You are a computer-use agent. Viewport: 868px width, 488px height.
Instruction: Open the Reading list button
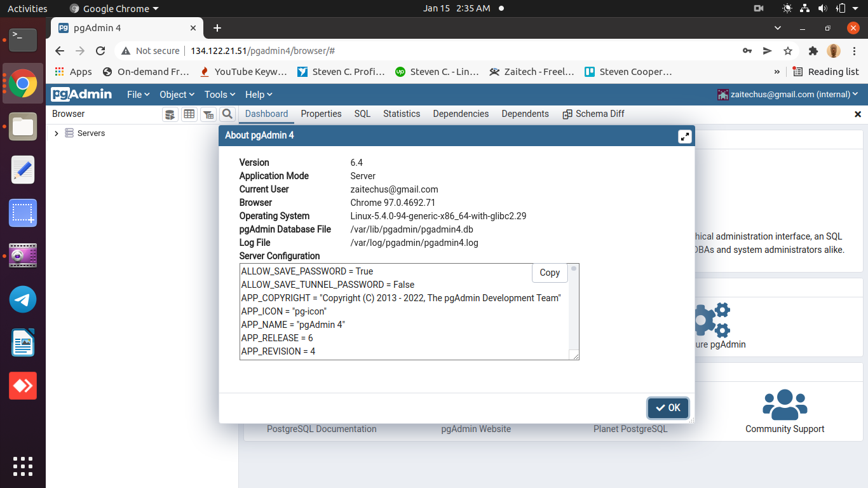point(825,72)
